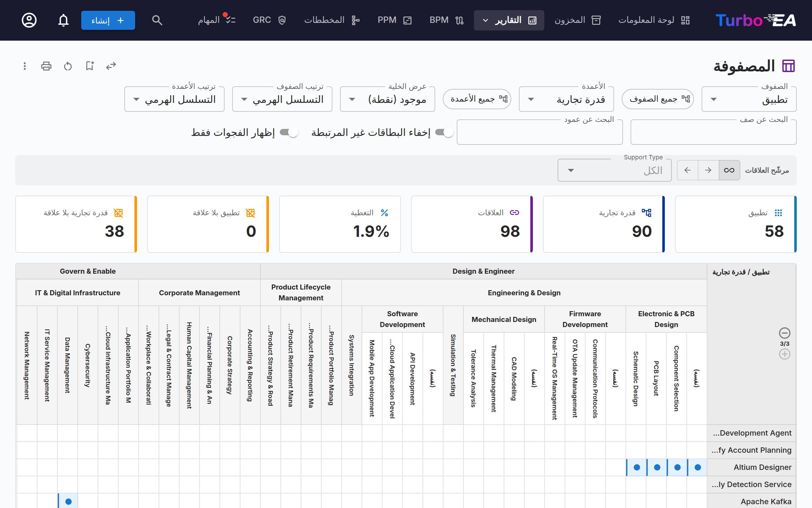The image size is (812, 508).
Task: Swap rows and columns icon
Action: pyautogui.click(x=111, y=66)
